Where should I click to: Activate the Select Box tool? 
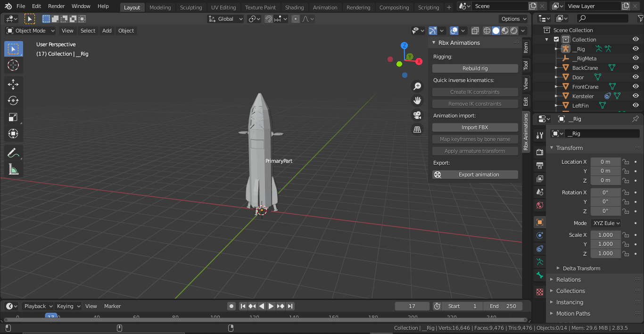coord(13,49)
